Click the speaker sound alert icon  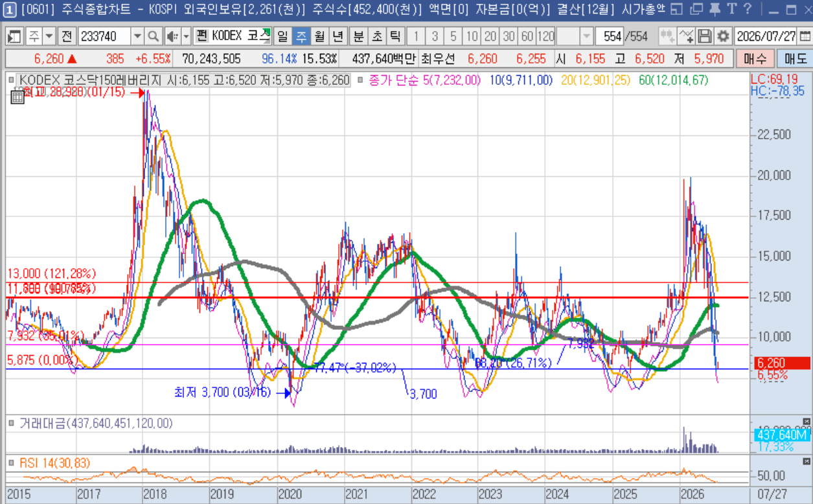pyautogui.click(x=172, y=36)
